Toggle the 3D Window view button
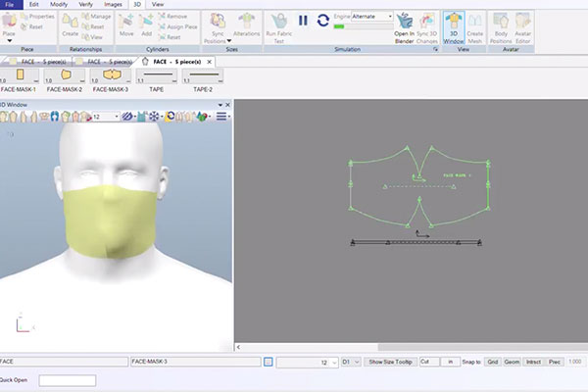 (x=453, y=24)
